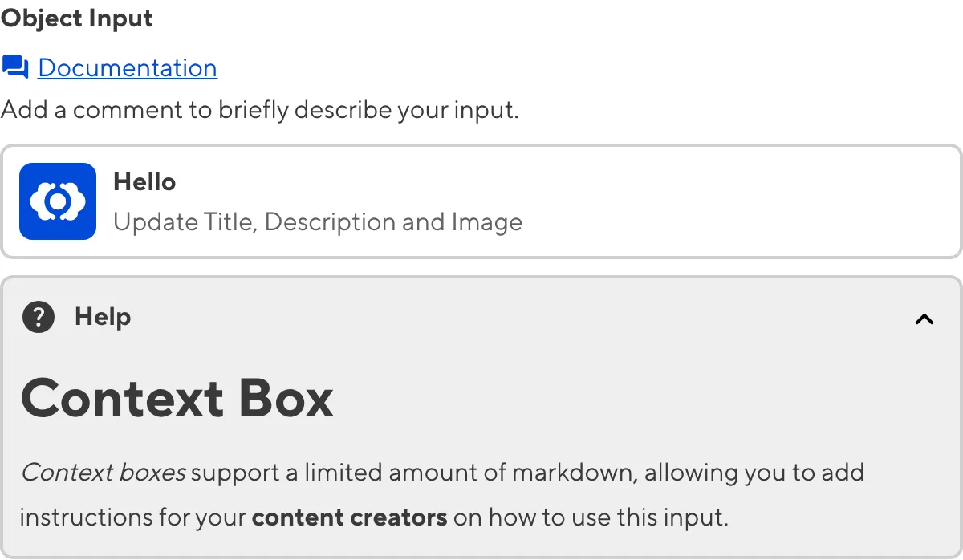This screenshot has width=963, height=560.
Task: Click the content creators bold text
Action: (349, 517)
